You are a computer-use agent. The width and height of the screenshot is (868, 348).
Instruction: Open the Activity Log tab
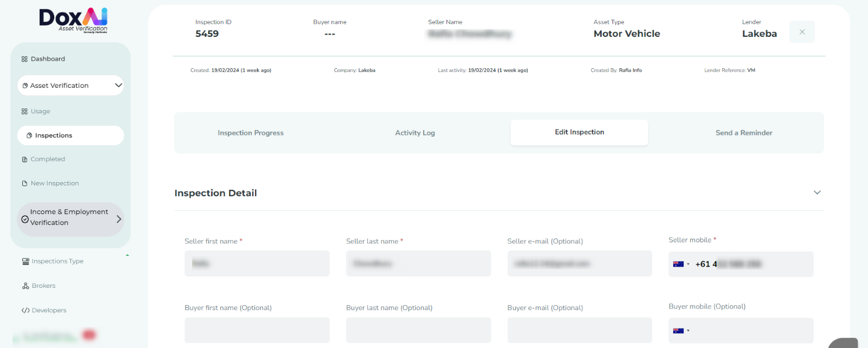[x=415, y=133]
